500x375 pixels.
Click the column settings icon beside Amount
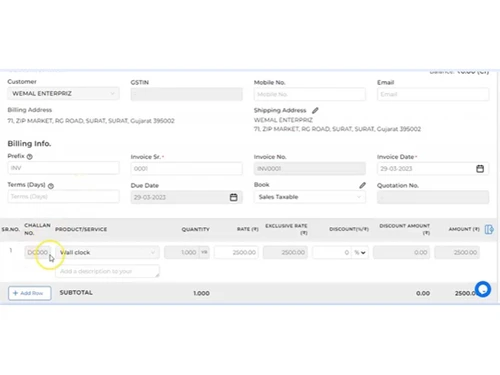(489, 229)
